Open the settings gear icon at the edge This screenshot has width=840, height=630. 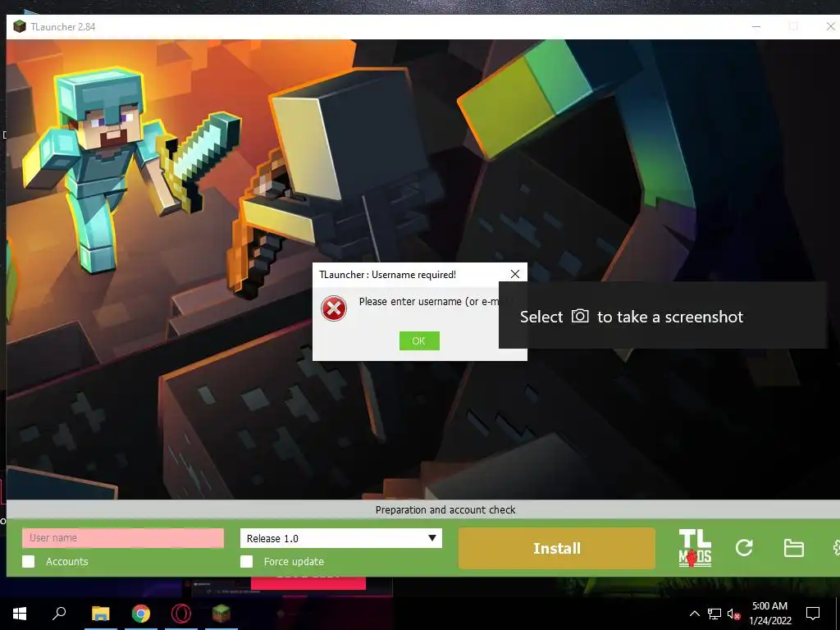(x=836, y=547)
